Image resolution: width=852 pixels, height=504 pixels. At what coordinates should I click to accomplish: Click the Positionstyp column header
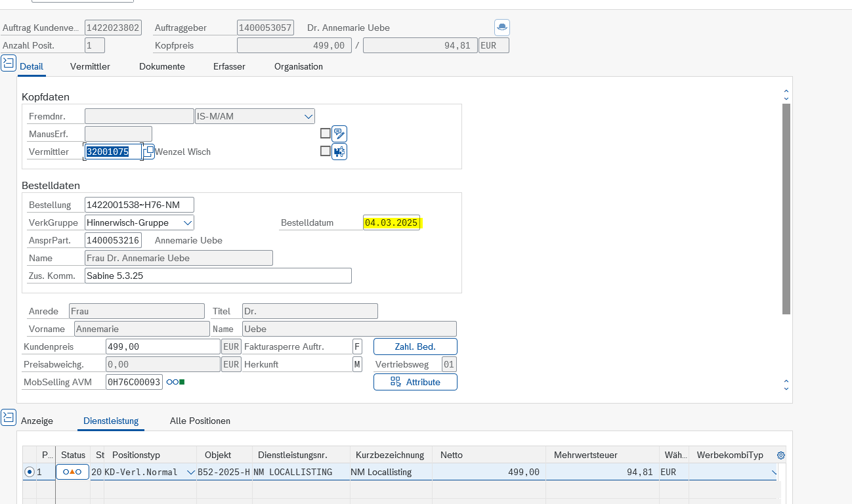pos(150,455)
